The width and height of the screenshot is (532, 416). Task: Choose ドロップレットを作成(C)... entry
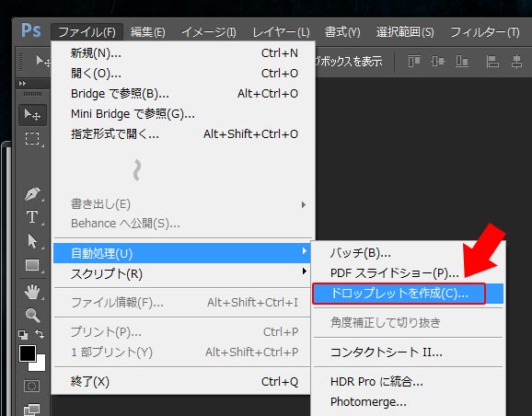408,294
